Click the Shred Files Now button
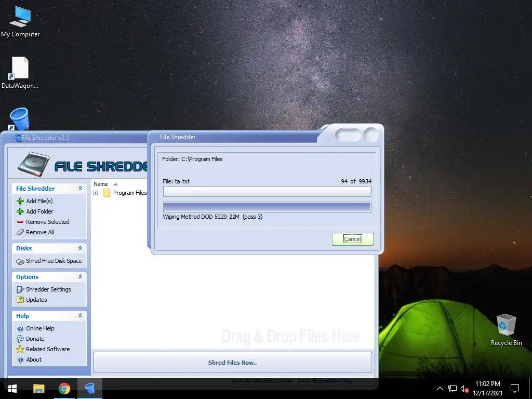Screen dimensions: 532x399 232,362
